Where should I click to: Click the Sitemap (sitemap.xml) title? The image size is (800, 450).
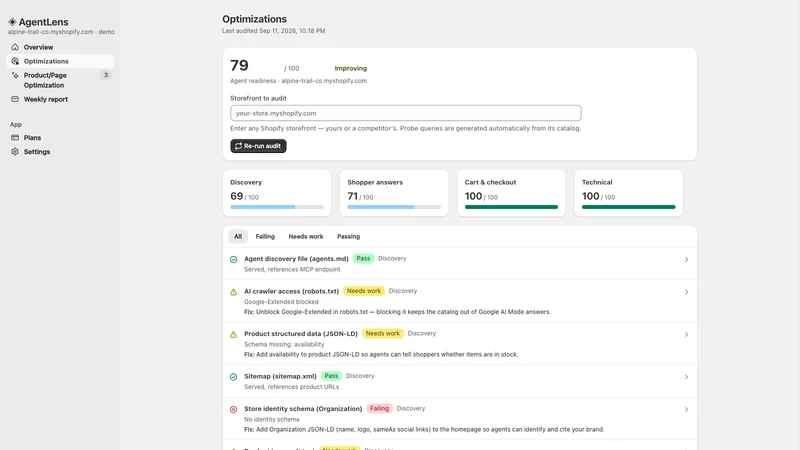pyautogui.click(x=280, y=376)
